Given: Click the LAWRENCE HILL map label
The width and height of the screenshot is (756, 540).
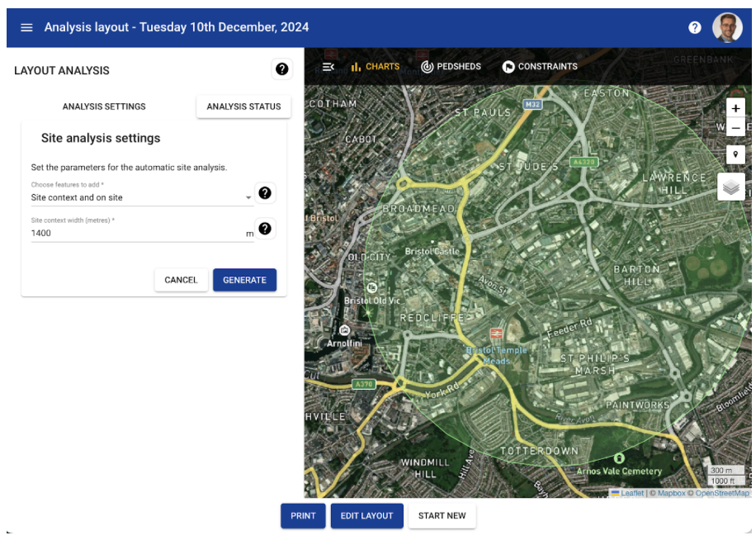Looking at the screenshot, I should tap(674, 183).
